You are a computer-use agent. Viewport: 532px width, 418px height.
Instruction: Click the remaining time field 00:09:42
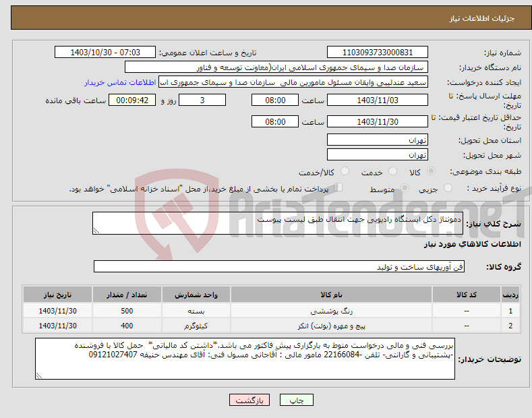point(132,100)
